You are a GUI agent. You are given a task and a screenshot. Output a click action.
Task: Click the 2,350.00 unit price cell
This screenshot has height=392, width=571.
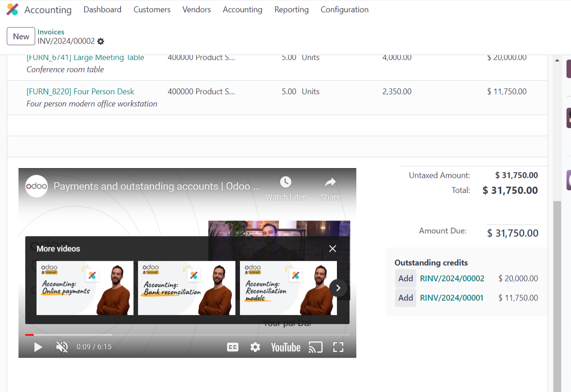click(397, 91)
